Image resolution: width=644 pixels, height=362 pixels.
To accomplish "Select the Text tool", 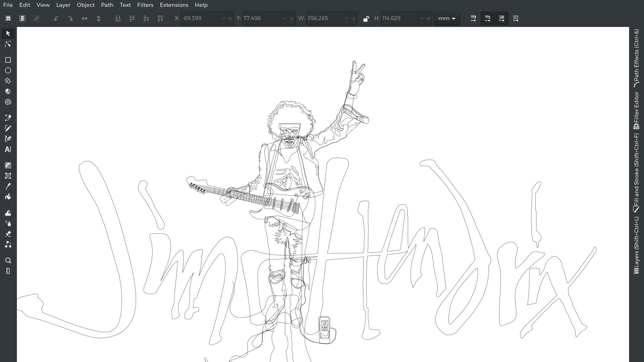I will (x=8, y=150).
